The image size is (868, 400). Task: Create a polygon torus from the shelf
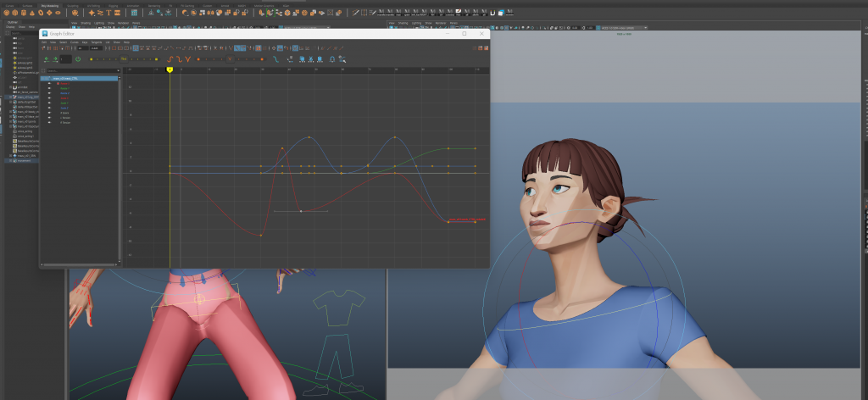(x=41, y=13)
